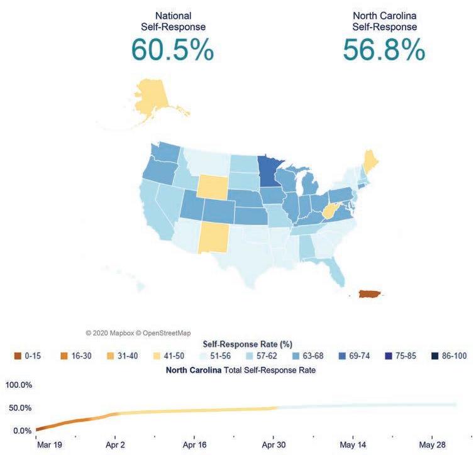Click the 86-100 legend color swatch
This screenshot has height=455, width=476.
(435, 356)
